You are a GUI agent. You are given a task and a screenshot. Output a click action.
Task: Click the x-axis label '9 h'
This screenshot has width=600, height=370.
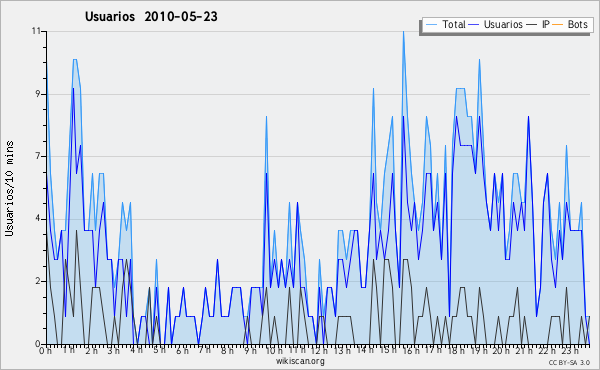(x=250, y=350)
